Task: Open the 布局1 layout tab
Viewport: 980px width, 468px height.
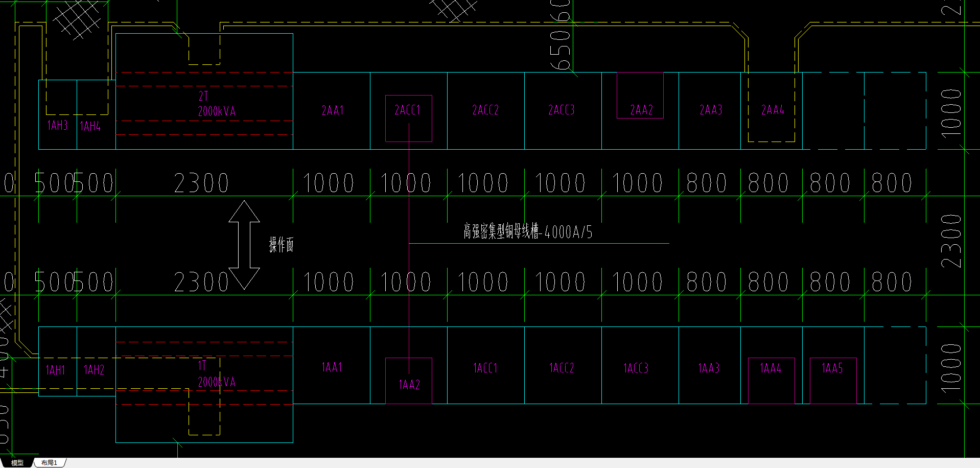Action: pos(49,463)
